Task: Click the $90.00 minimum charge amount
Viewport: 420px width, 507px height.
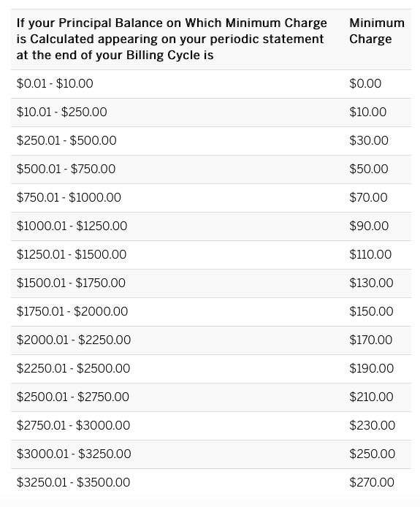Action: tap(369, 226)
